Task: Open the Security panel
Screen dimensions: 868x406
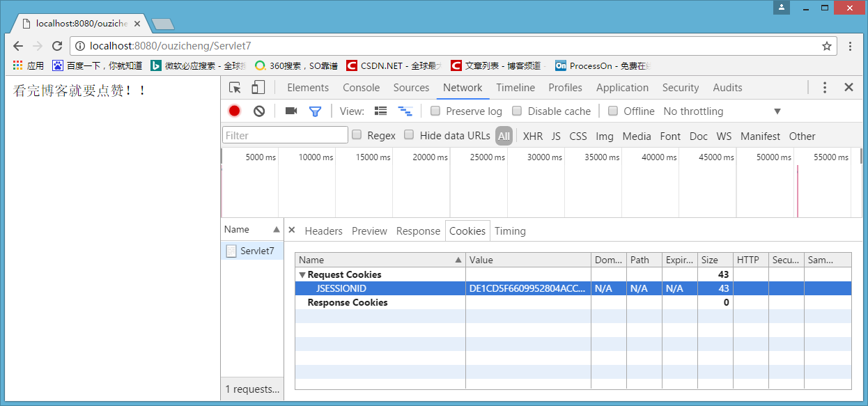Action: coord(681,88)
